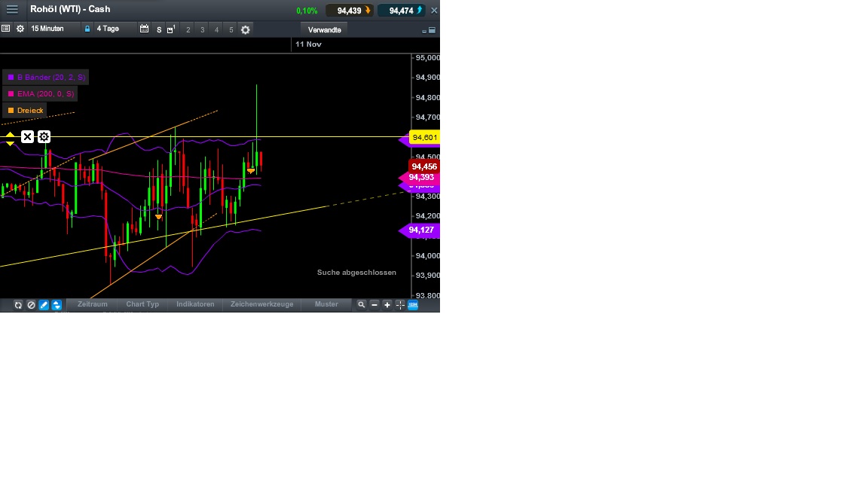The height and width of the screenshot is (488, 868).
Task: Open the hamburger menu
Action: (12, 9)
